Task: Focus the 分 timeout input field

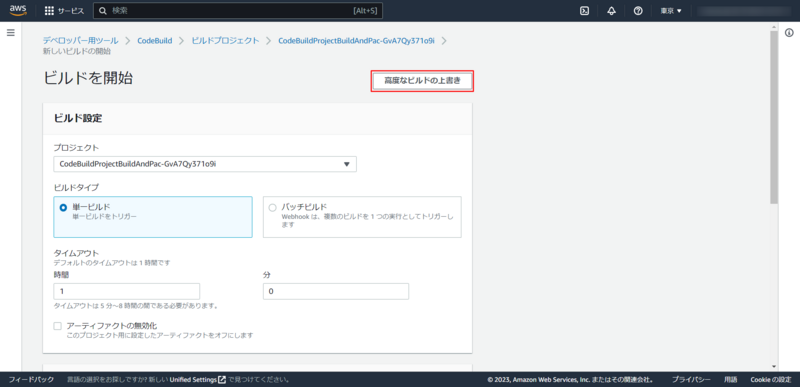Action: 336,292
